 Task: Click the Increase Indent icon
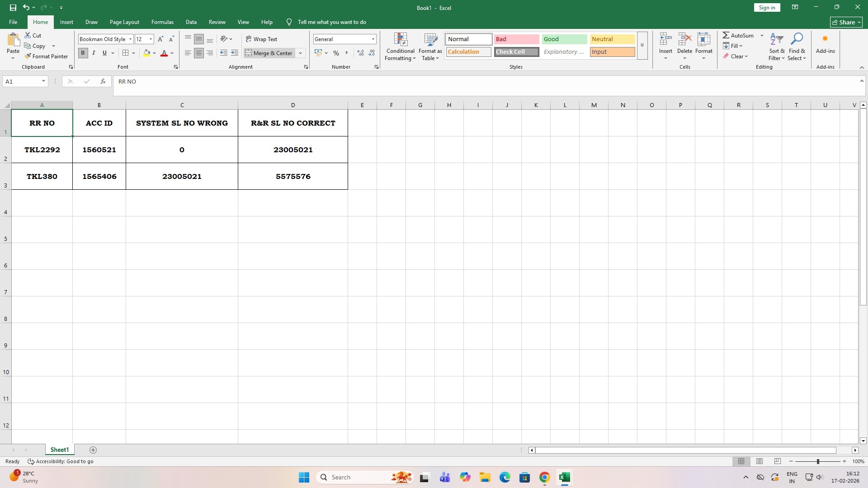[234, 53]
